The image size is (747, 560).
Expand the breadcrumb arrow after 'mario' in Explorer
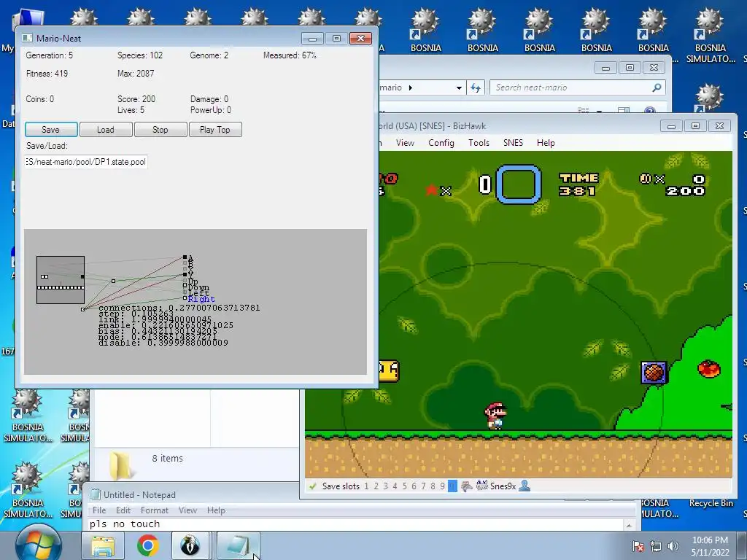pyautogui.click(x=410, y=87)
